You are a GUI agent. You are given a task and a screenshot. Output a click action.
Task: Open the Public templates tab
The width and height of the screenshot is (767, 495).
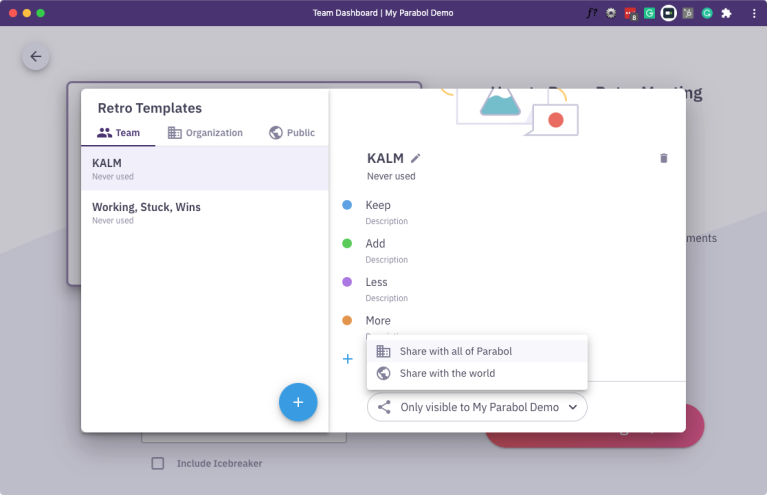(x=292, y=133)
